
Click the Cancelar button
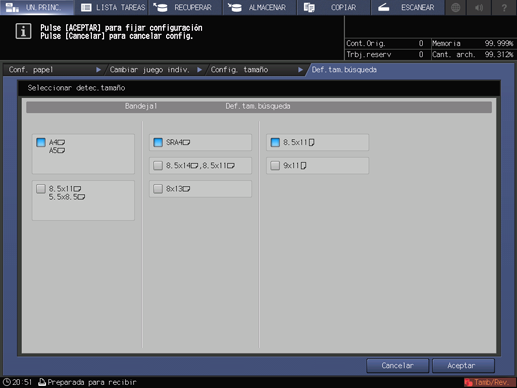[x=397, y=366]
